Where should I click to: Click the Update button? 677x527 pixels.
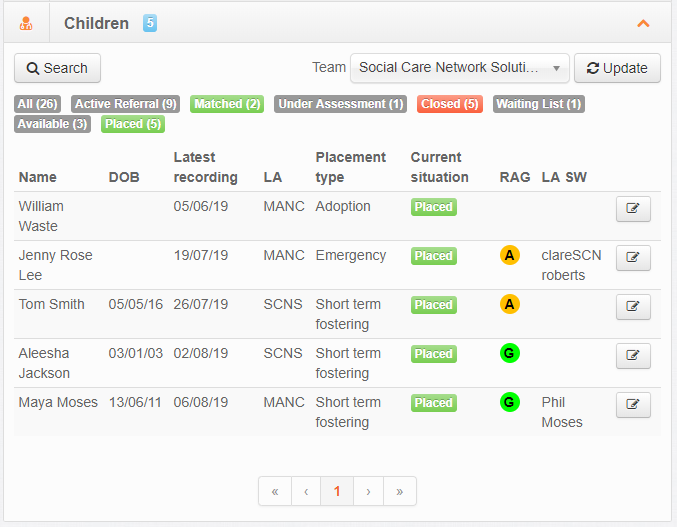click(x=617, y=68)
